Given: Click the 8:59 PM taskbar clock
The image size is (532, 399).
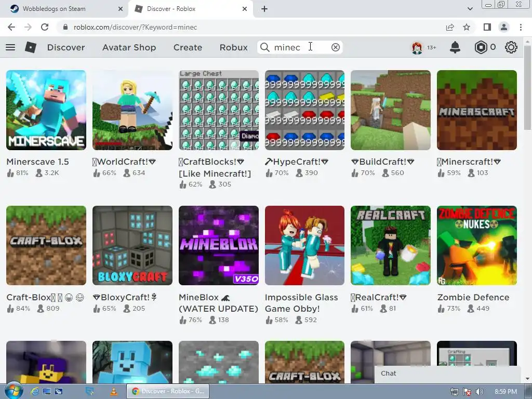Looking at the screenshot, I should 506,392.
